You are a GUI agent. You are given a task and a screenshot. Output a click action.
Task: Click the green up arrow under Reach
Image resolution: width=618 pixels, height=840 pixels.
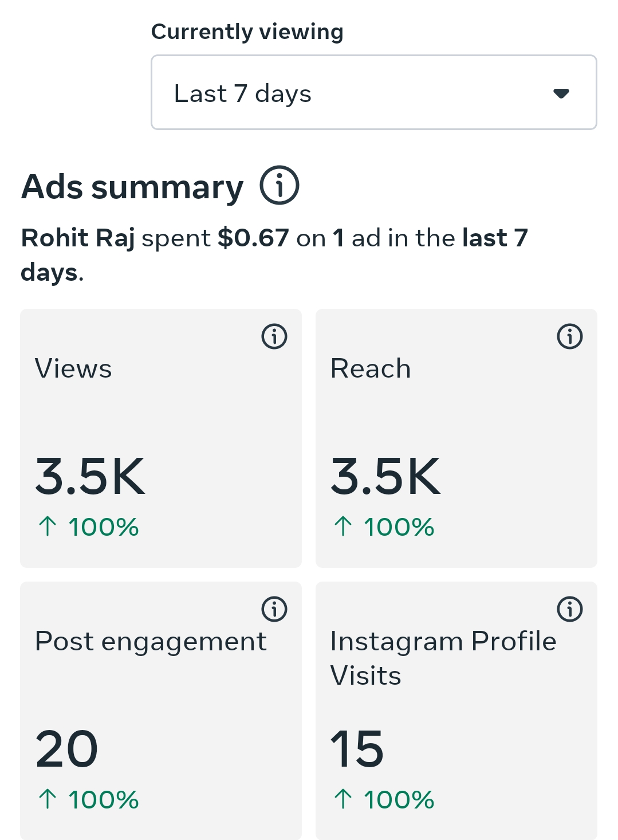click(343, 527)
